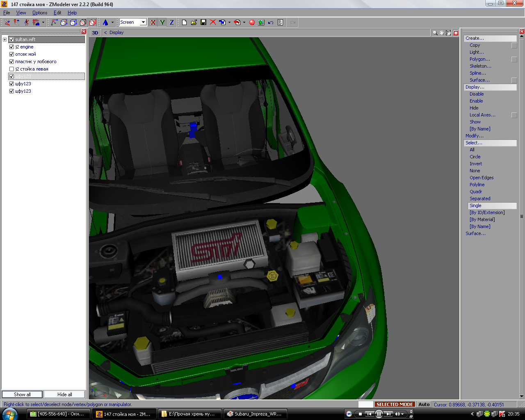Open the Options menu
This screenshot has height=420, width=525.
(x=40, y=13)
